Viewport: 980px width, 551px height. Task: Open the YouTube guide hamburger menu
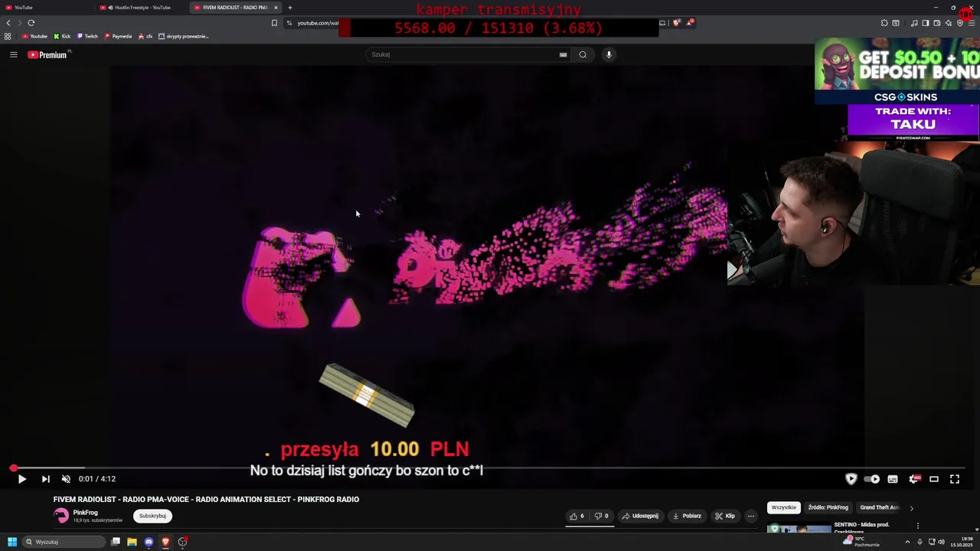(13, 54)
